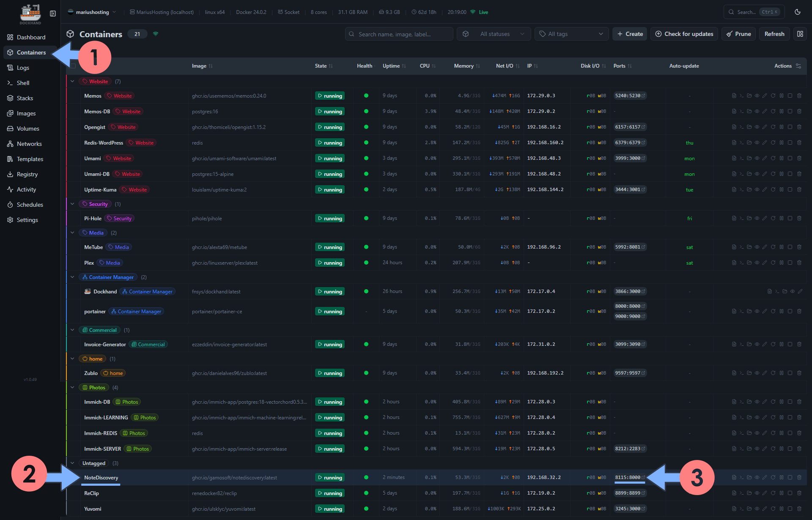The image size is (812, 520).
Task: Pause the Immich-SERVER container
Action: [782, 449]
